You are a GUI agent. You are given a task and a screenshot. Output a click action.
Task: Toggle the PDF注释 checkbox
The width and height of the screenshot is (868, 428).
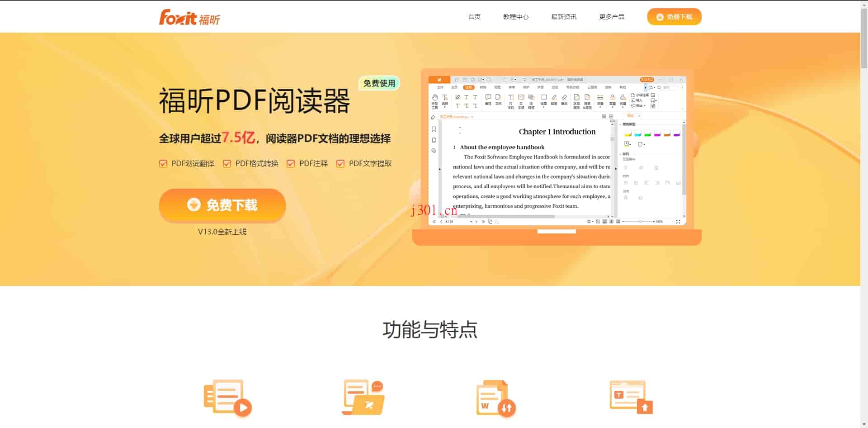tap(291, 164)
